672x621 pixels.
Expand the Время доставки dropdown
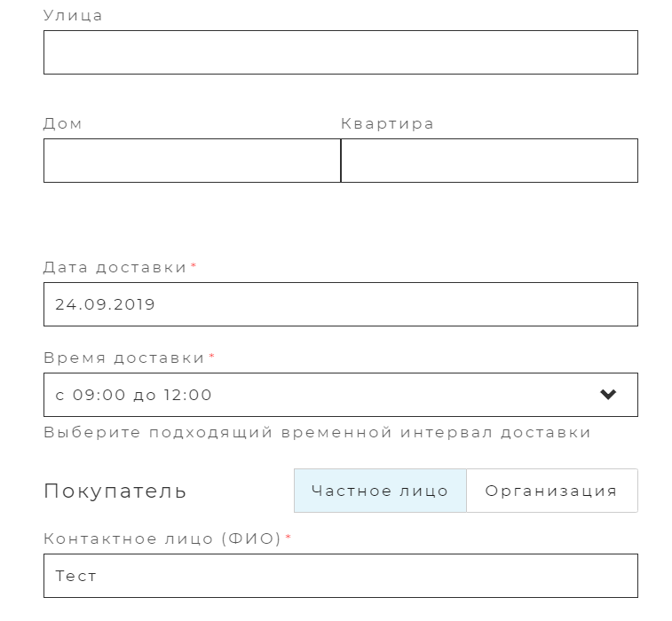[x=341, y=395]
